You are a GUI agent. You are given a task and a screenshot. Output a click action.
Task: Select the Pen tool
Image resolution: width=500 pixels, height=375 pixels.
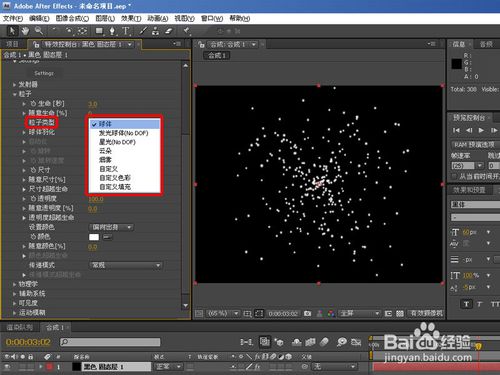(112, 31)
